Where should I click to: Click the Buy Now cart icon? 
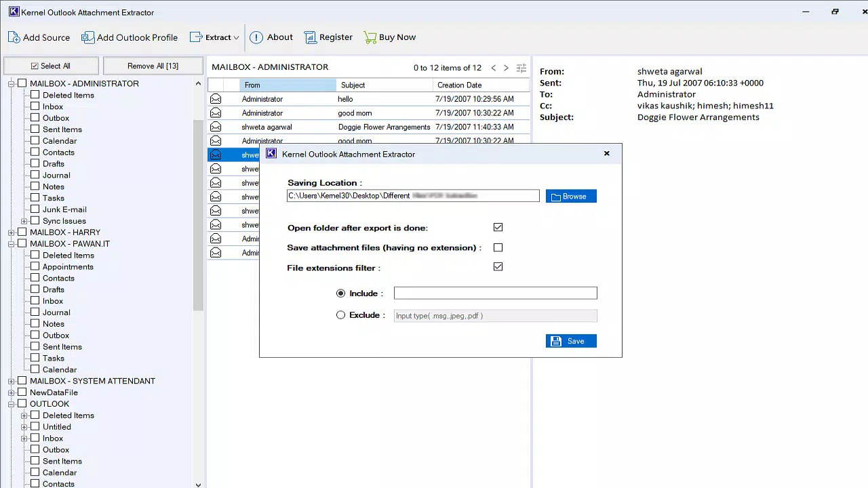point(370,37)
